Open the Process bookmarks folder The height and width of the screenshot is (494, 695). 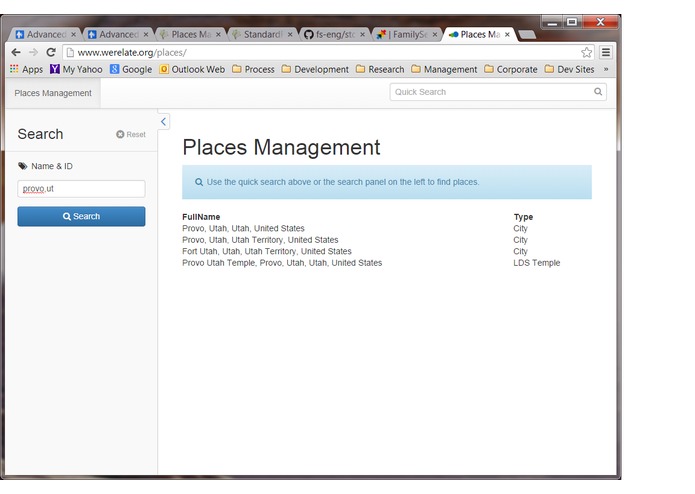(x=254, y=69)
